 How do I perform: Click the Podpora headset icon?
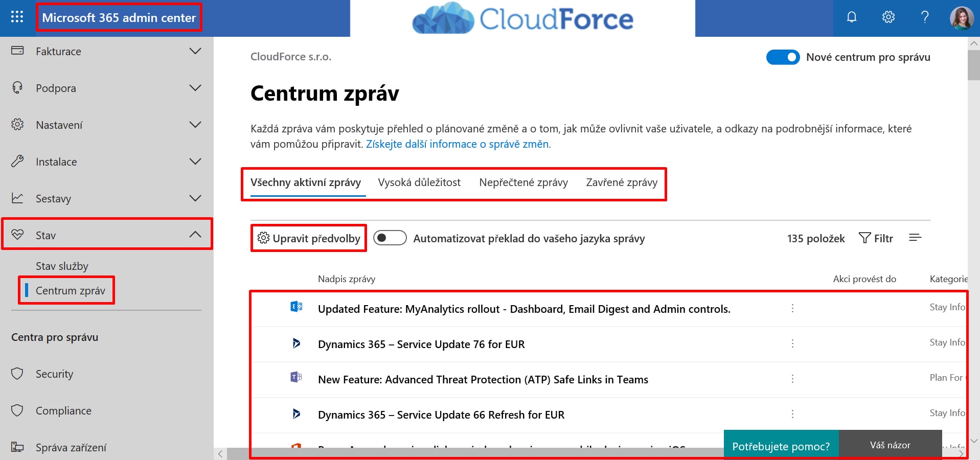(17, 87)
